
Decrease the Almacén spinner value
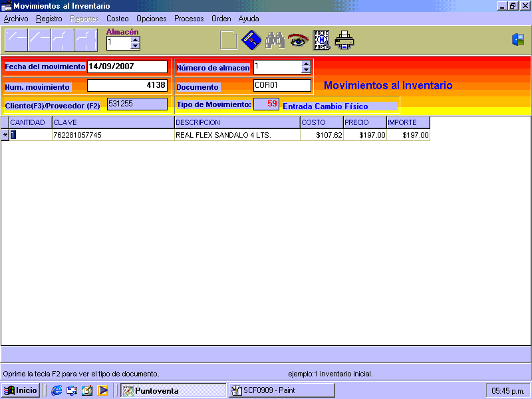coord(136,47)
